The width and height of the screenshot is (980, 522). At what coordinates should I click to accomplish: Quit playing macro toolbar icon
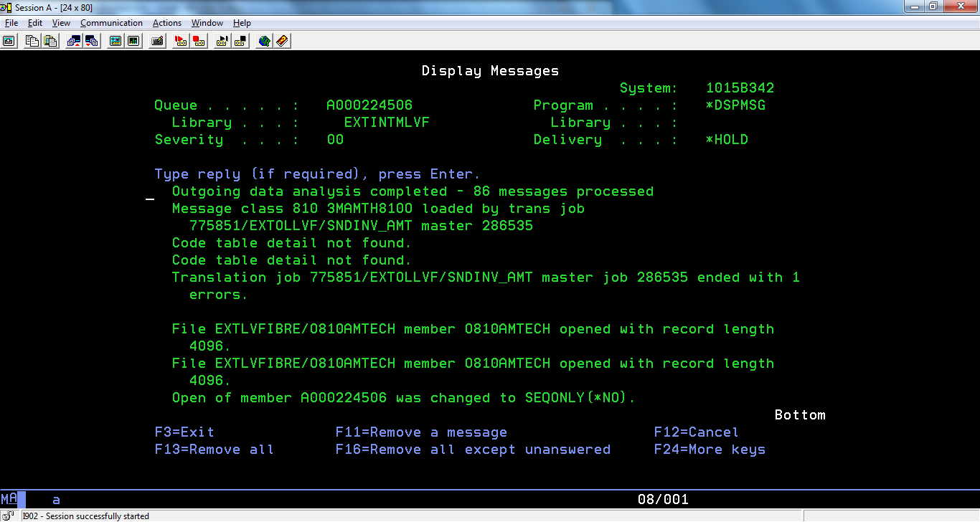point(240,41)
